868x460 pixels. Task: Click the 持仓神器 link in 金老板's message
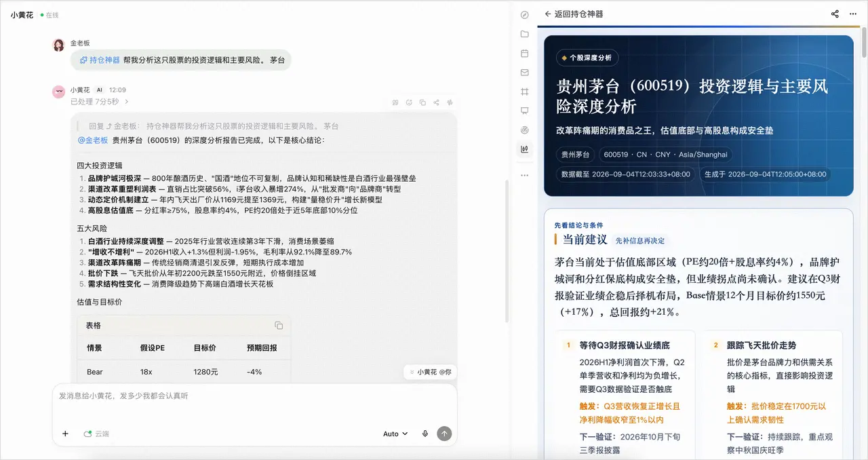click(100, 60)
